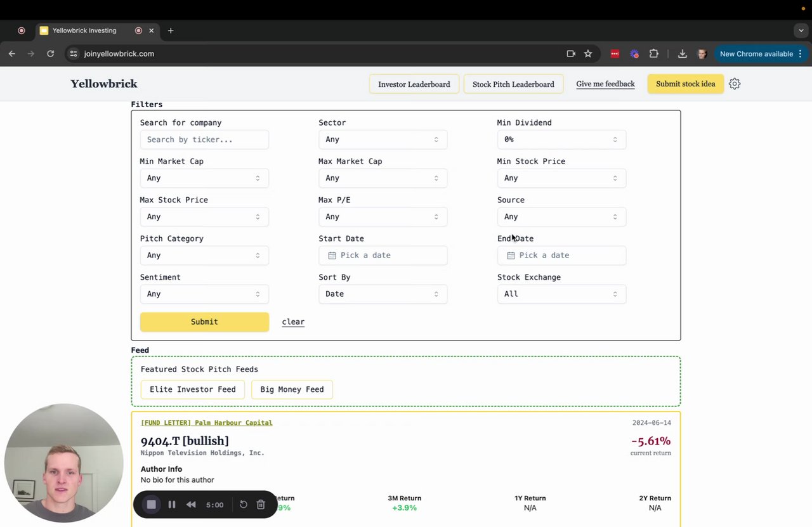
Task: Pick an End Date
Action: tap(561, 256)
